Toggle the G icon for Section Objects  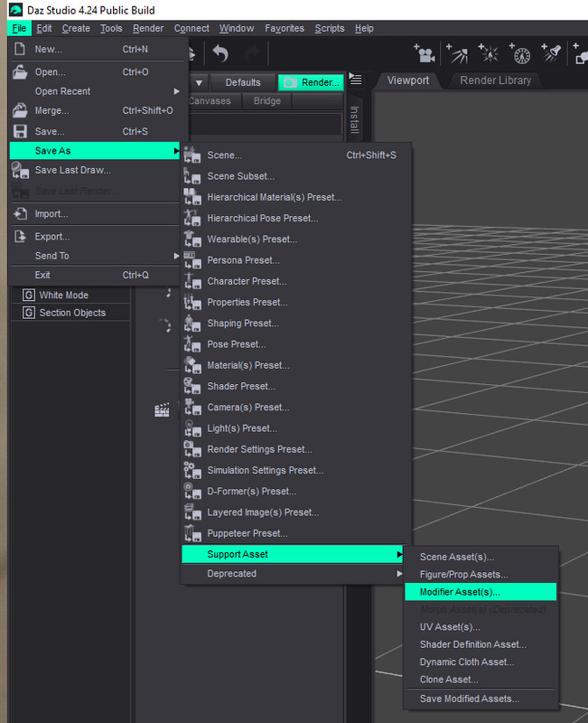[29, 313]
